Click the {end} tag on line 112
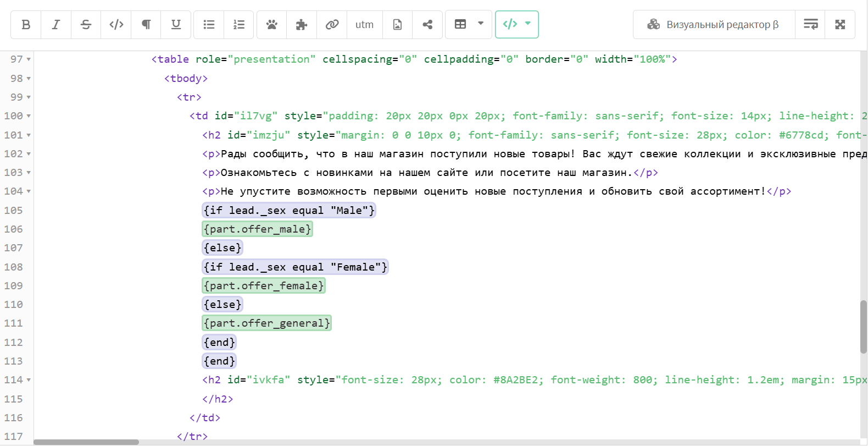868x446 pixels. pos(219,342)
